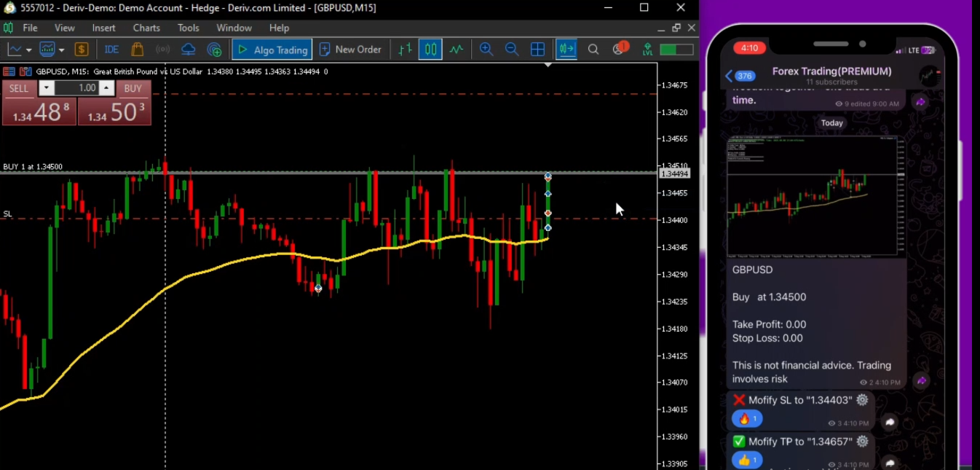Tile chart windows with grid icon

point(537,50)
